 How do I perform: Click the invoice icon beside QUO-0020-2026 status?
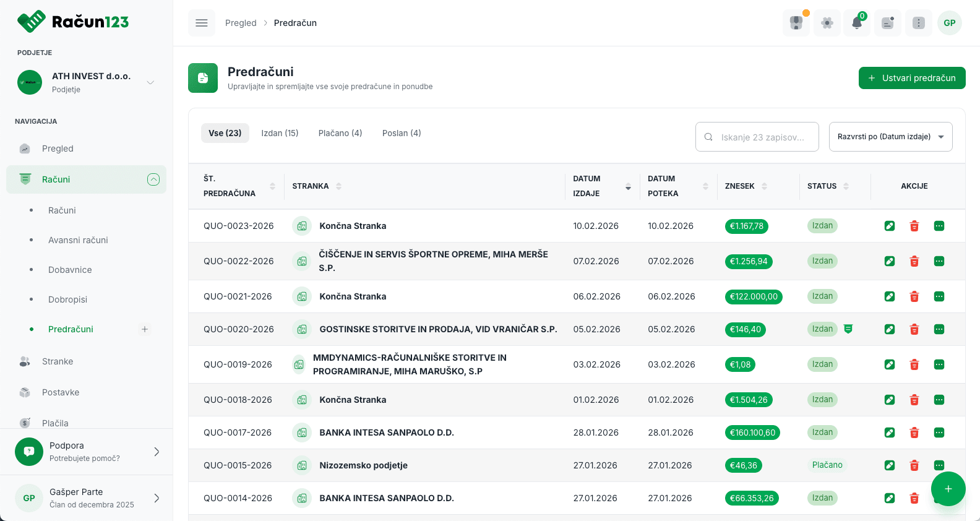848,329
